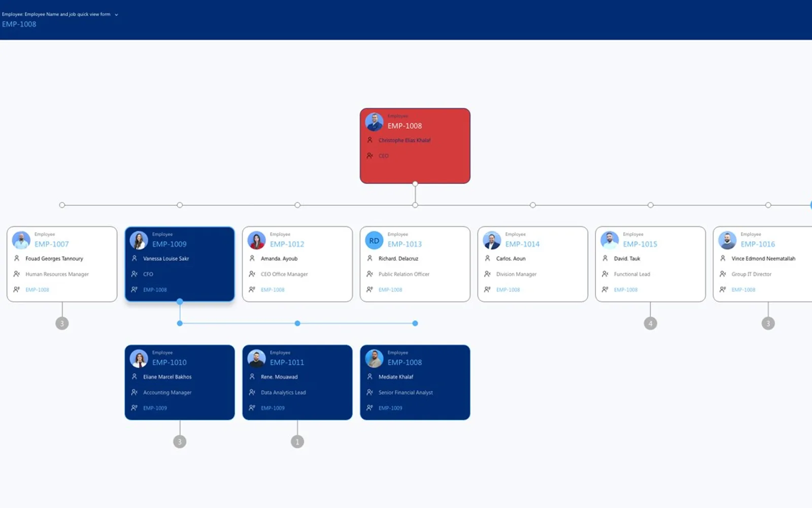Click job icon next to Division Manager
This screenshot has height=508, width=812.
488,274
